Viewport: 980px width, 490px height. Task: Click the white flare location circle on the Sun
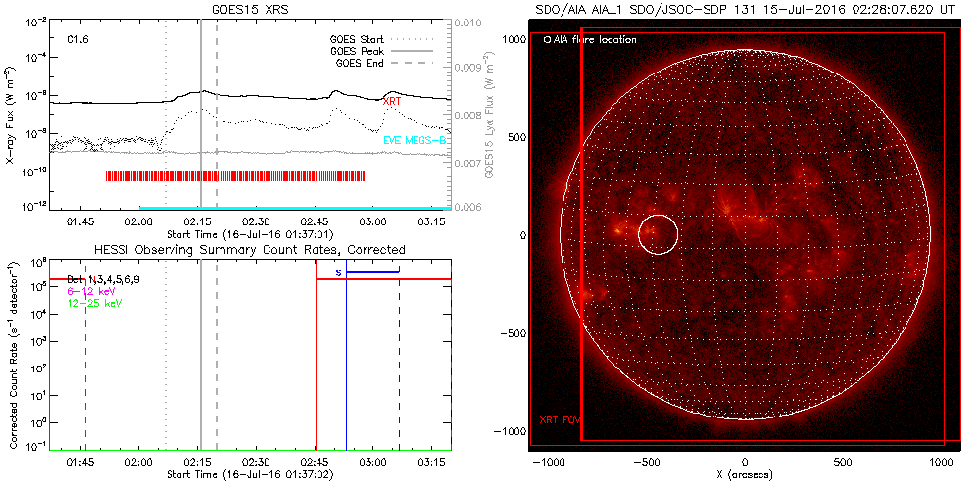[658, 234]
